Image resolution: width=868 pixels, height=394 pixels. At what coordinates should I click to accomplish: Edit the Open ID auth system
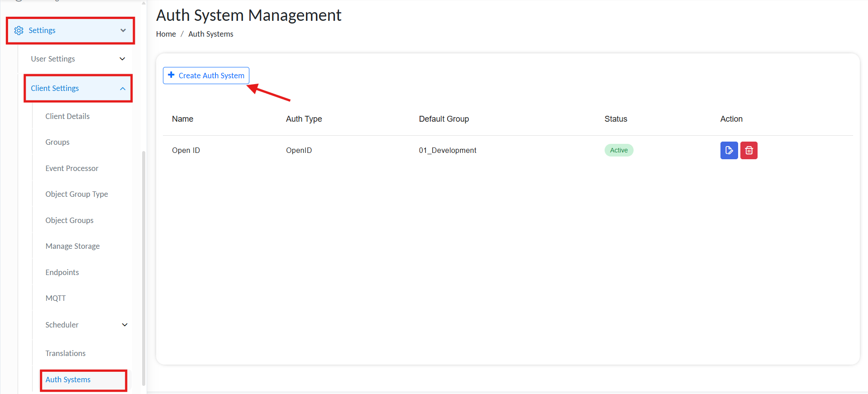pos(729,150)
